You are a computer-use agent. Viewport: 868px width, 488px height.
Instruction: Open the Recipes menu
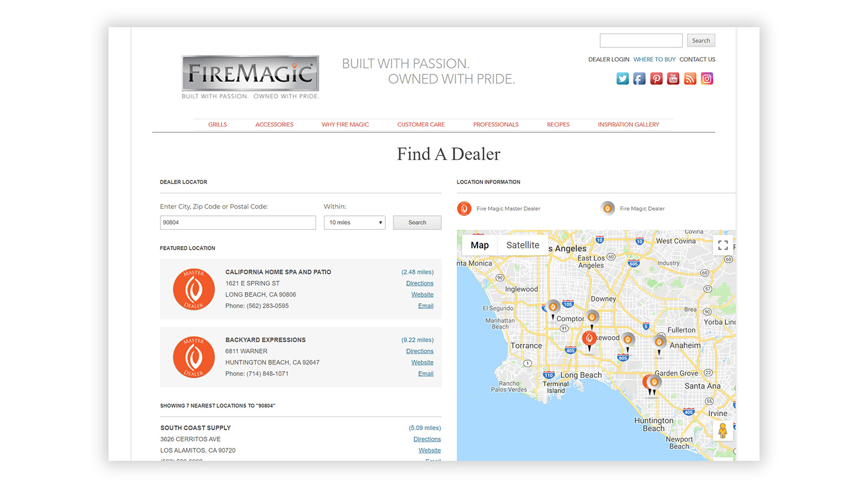tap(558, 124)
